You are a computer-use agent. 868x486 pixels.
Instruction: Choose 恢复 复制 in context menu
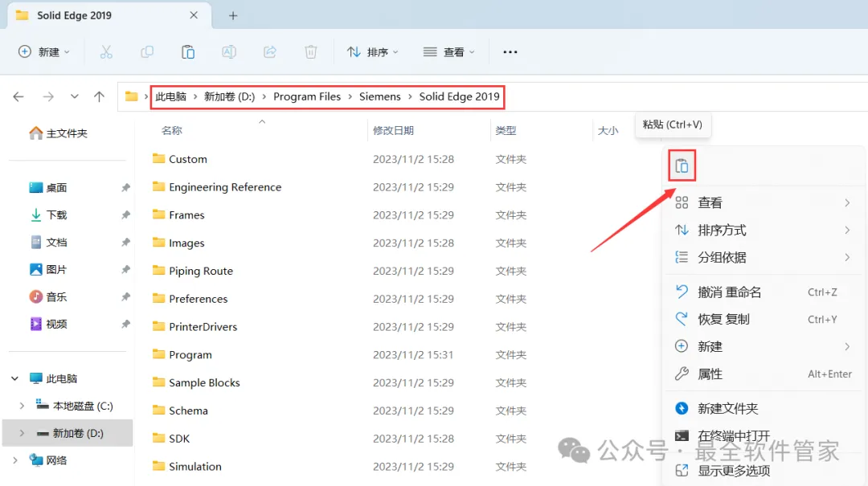(x=763, y=320)
